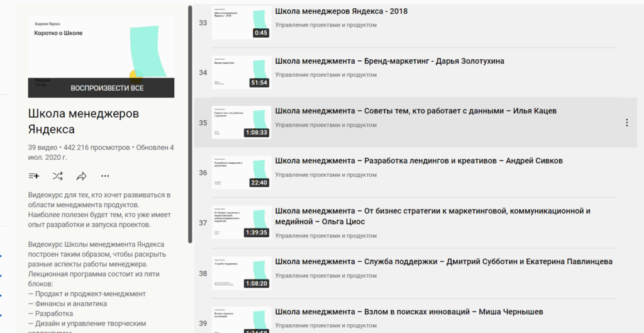Click the save playlist icon
Image resolution: width=644 pixels, height=333 pixels.
click(34, 176)
